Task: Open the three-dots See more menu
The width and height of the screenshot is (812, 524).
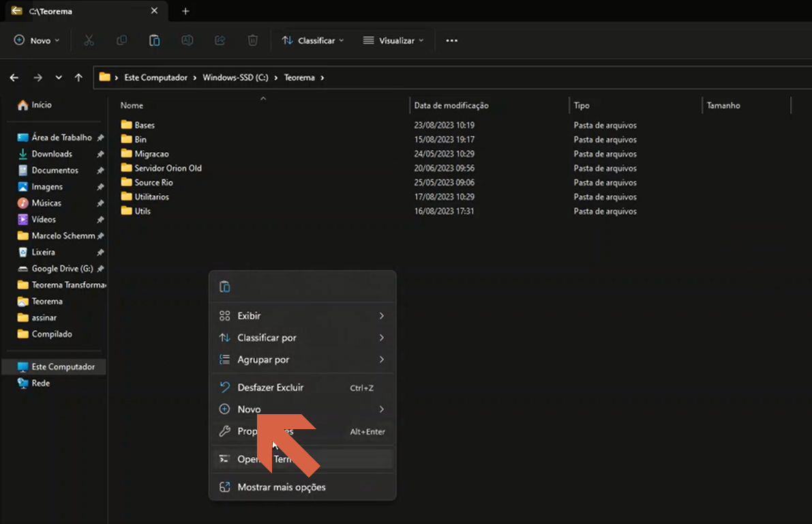Action: click(451, 40)
